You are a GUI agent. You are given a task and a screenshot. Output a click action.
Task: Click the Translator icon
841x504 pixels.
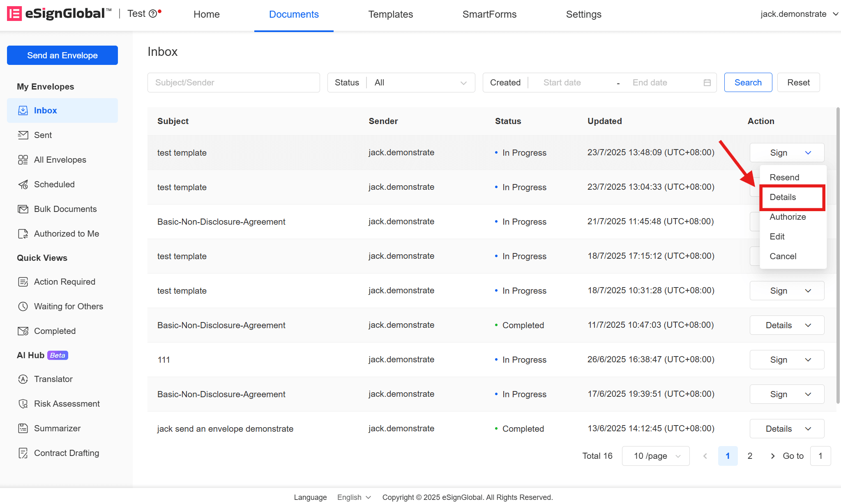tap(23, 379)
